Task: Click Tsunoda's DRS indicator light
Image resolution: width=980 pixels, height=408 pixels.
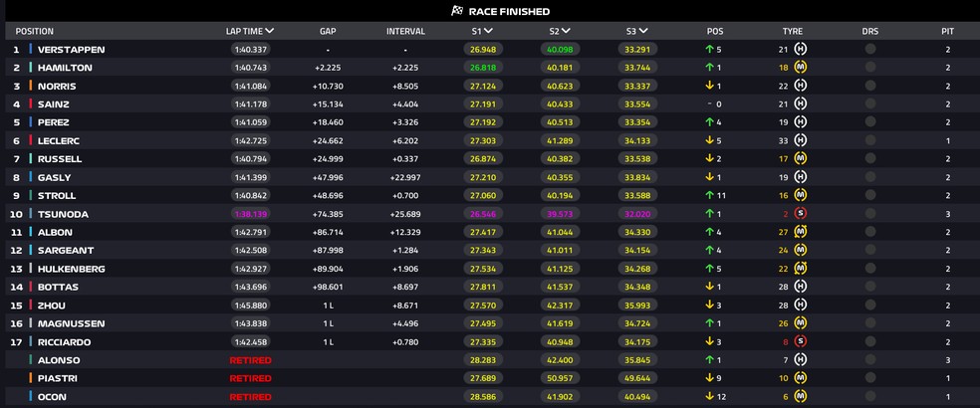Action: (x=870, y=214)
